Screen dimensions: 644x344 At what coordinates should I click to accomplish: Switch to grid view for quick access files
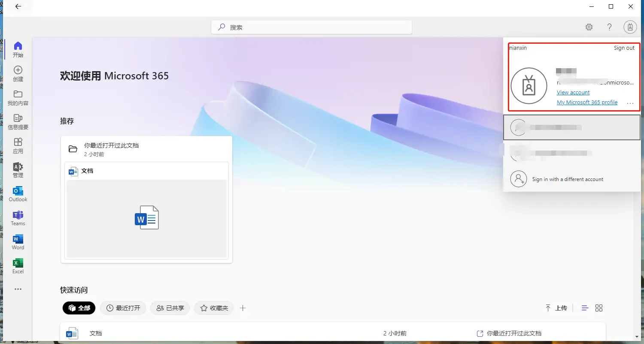pyautogui.click(x=598, y=308)
